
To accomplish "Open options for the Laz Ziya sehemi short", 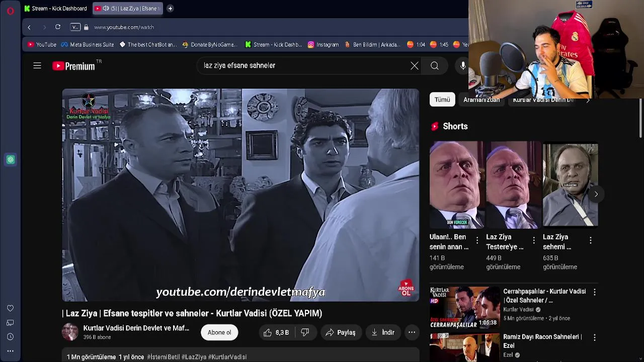I will (591, 240).
